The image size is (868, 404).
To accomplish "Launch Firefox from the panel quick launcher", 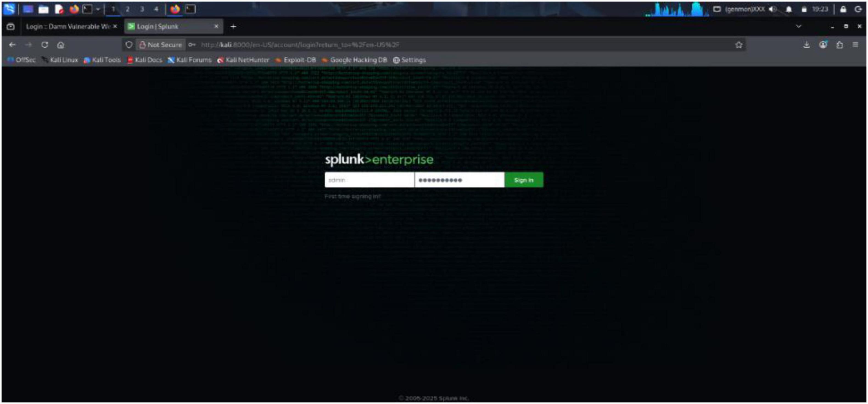I will pos(74,9).
